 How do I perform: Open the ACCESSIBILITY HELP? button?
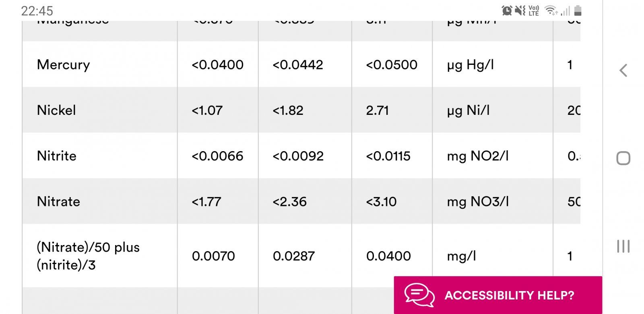498,295
